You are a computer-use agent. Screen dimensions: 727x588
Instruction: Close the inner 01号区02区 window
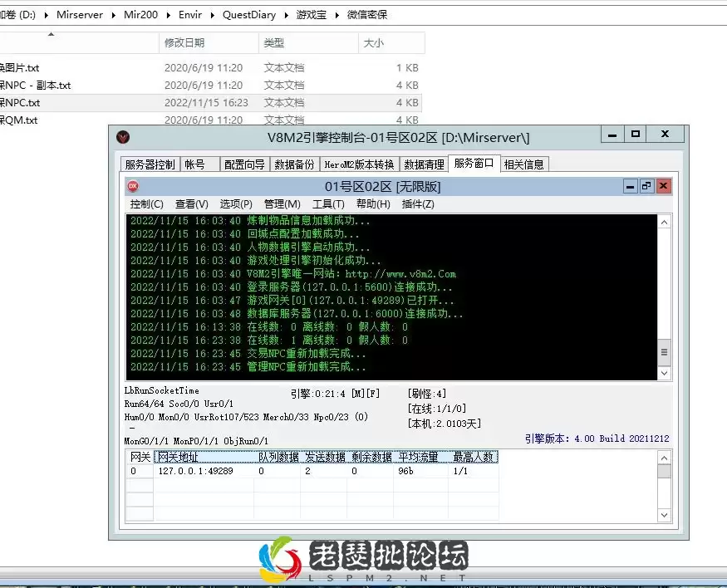(x=664, y=186)
